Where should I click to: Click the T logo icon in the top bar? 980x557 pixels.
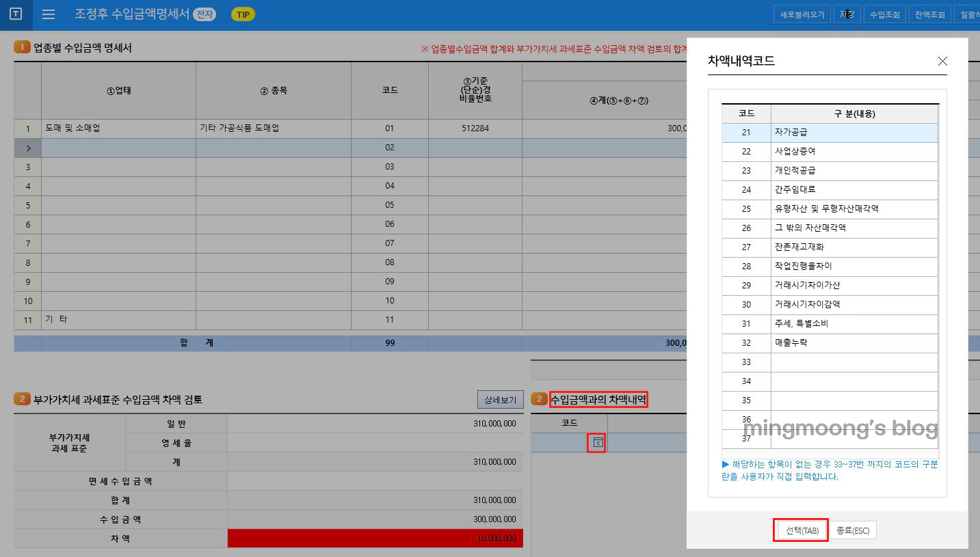click(15, 14)
